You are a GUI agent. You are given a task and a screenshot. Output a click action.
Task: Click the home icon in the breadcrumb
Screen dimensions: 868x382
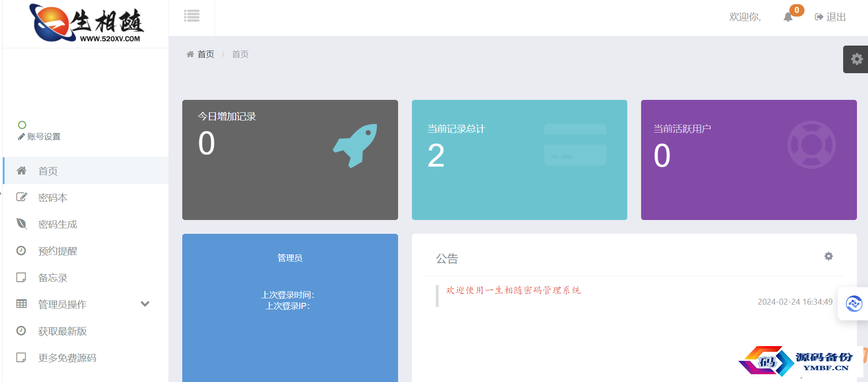(190, 54)
